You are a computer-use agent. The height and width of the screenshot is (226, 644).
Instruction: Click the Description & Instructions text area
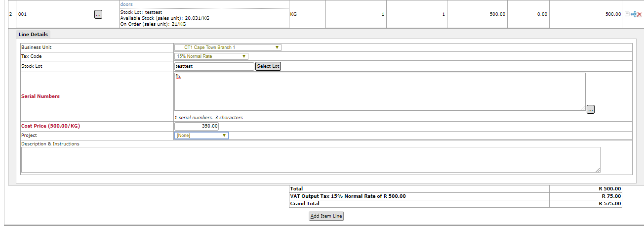tap(311, 160)
